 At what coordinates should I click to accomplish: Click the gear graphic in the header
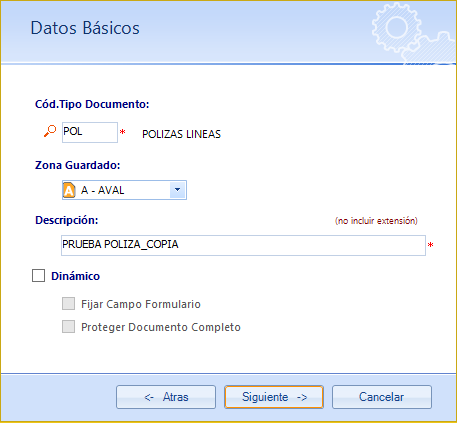(413, 32)
